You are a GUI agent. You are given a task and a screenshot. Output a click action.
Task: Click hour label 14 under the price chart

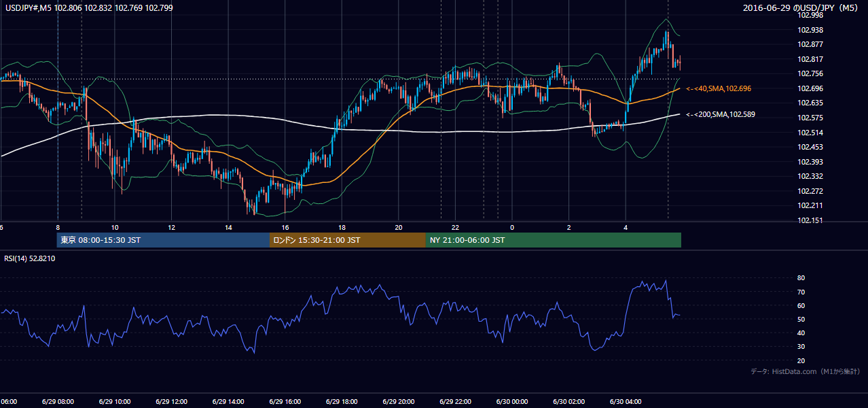(228, 227)
